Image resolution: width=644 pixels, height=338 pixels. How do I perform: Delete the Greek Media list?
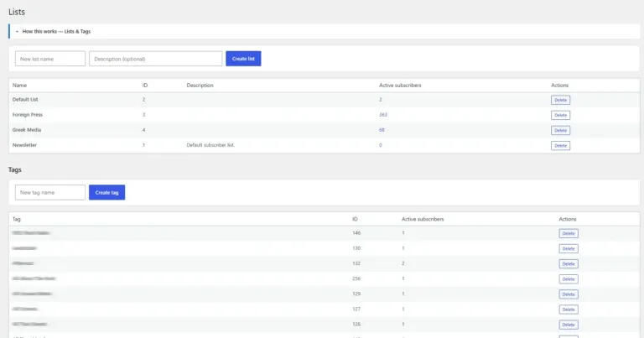[560, 131]
